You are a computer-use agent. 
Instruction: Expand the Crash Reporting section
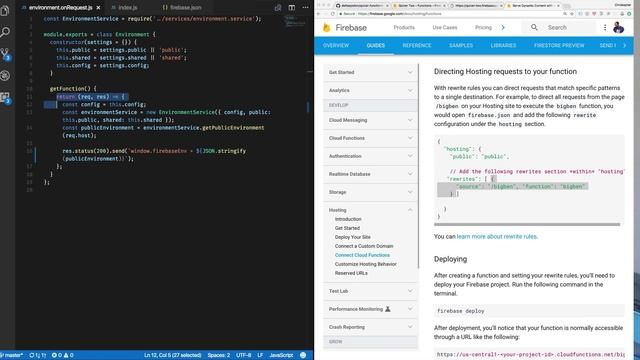[x=371, y=327]
